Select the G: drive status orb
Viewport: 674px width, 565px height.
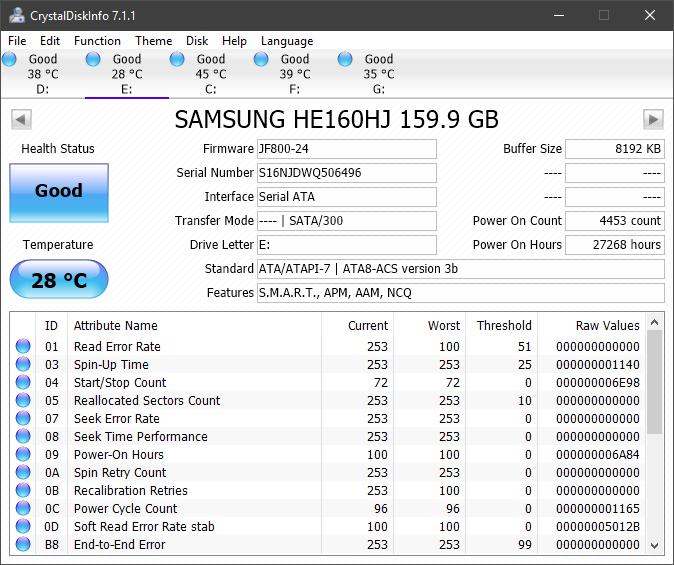pos(345,59)
